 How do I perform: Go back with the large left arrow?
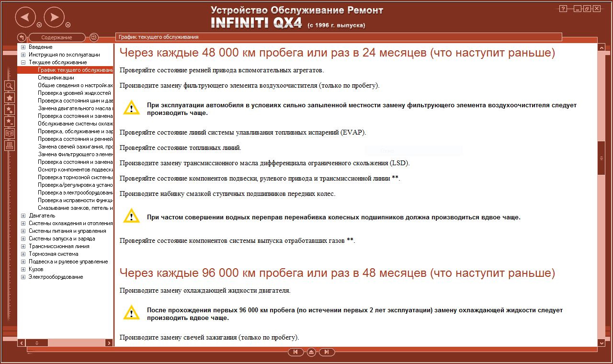click(25, 18)
